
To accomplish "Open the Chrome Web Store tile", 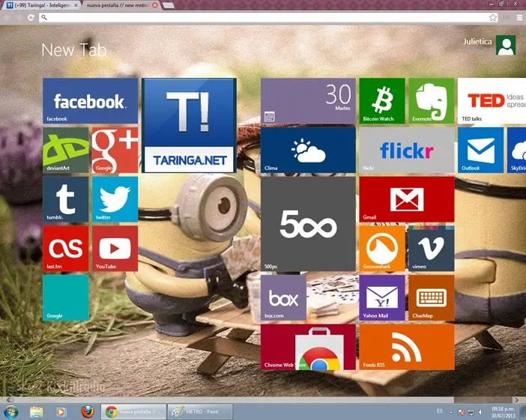I will 308,347.
